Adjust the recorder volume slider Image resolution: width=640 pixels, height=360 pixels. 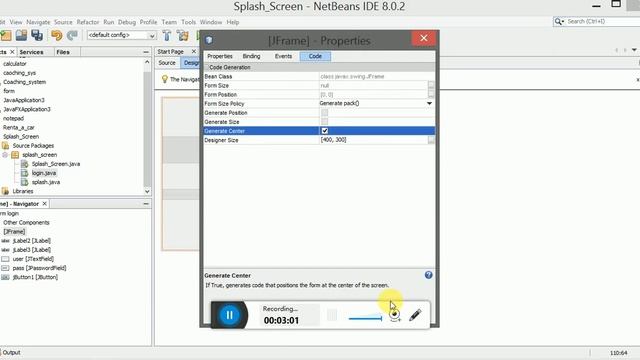point(365,318)
